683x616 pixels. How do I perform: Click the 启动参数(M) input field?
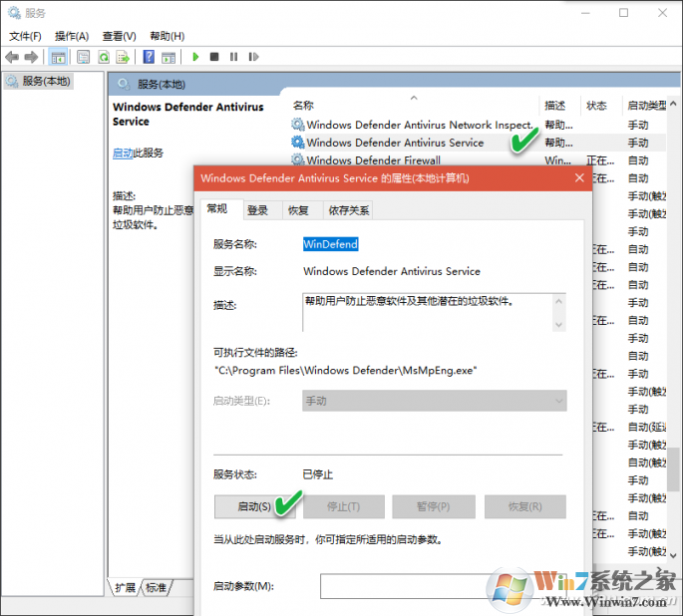(443, 586)
